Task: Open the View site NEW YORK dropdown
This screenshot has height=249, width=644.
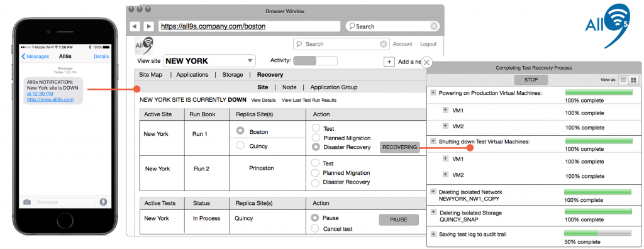Action: tap(209, 61)
